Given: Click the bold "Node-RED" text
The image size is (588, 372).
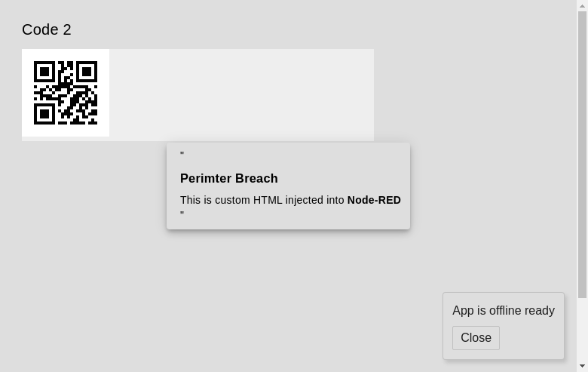Looking at the screenshot, I should pyautogui.click(x=374, y=200).
